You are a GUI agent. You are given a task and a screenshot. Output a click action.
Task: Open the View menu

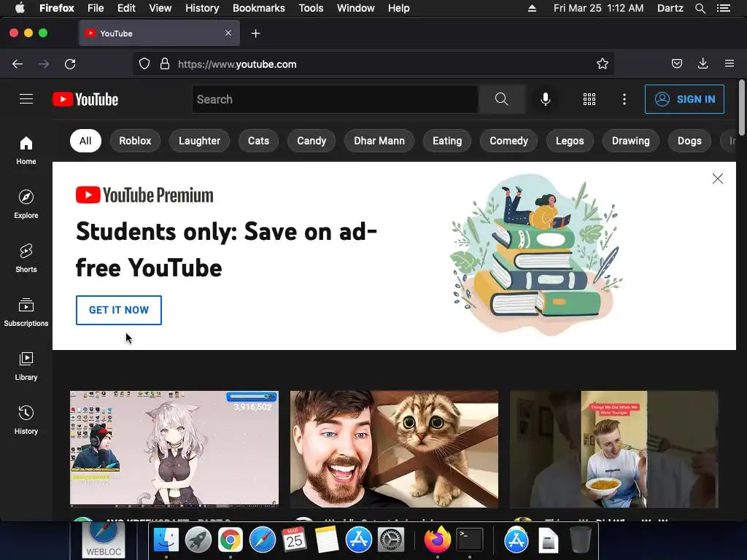tap(160, 8)
